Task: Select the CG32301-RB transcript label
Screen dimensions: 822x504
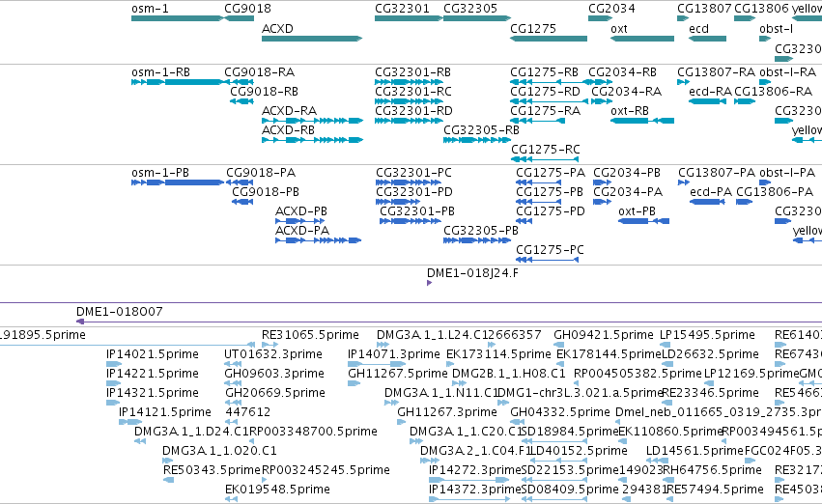Action: [412, 72]
